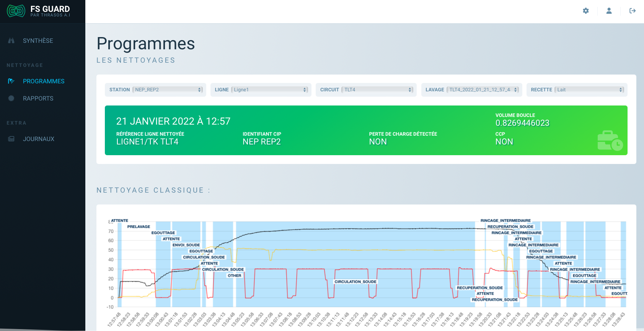Click the RECUPERATION_SOUDE label under RINCAGE_INTERMEDIAIRE
Image resolution: width=644 pixels, height=331 pixels.
(x=510, y=227)
